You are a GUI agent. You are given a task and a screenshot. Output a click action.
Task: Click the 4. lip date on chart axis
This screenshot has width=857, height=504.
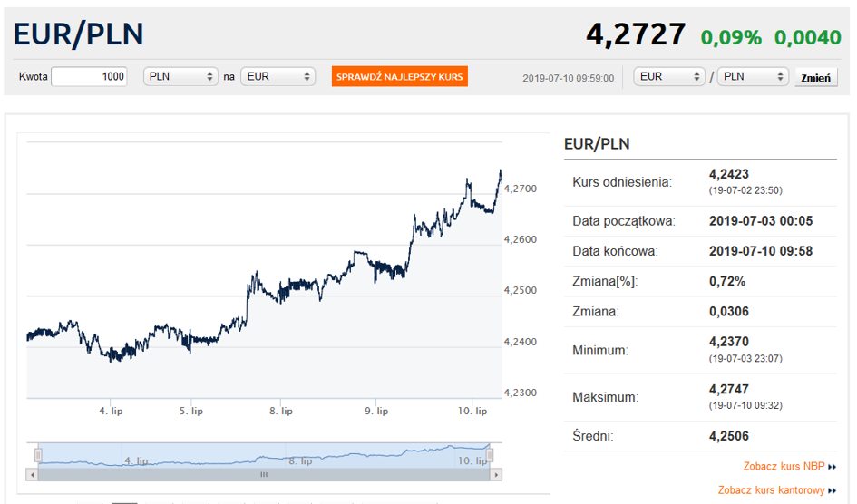coord(111,412)
